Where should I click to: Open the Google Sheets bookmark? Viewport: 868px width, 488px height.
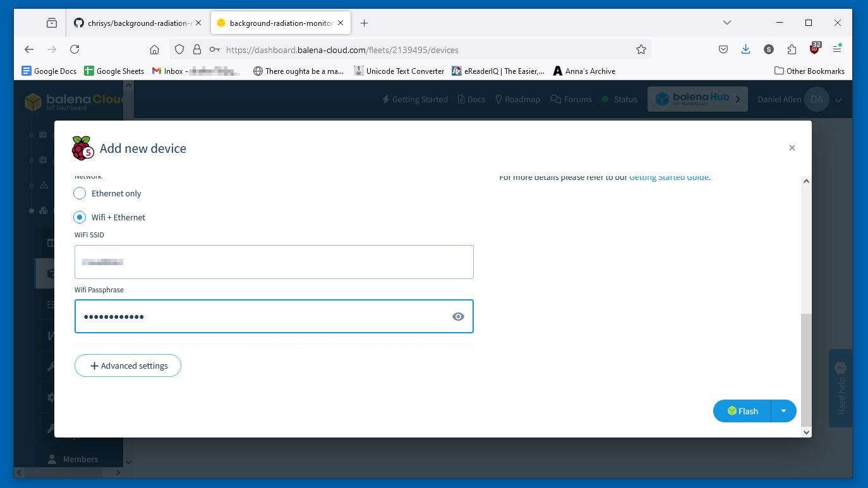(x=114, y=71)
